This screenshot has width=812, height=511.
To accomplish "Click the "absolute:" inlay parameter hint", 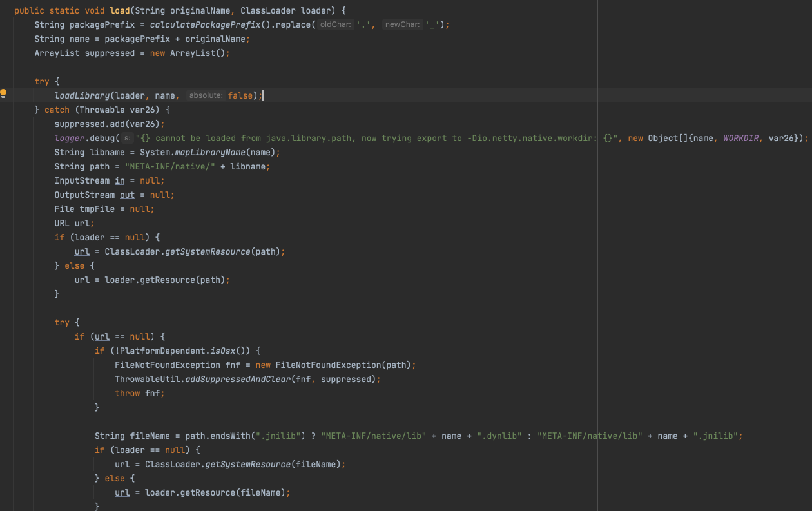I will 204,95.
